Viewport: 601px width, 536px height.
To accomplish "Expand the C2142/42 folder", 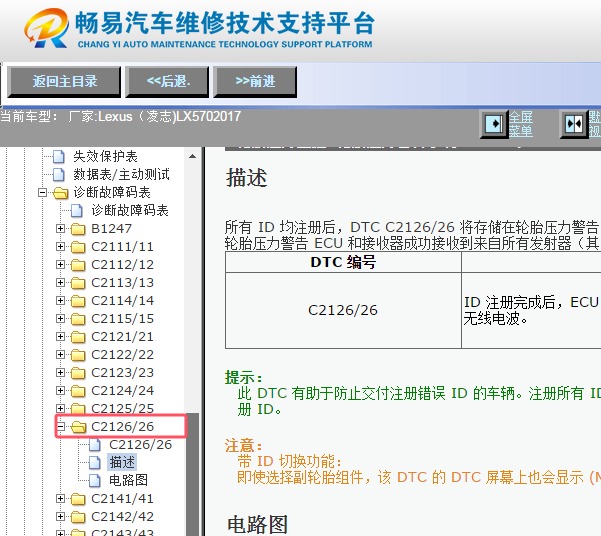I will tap(60, 516).
